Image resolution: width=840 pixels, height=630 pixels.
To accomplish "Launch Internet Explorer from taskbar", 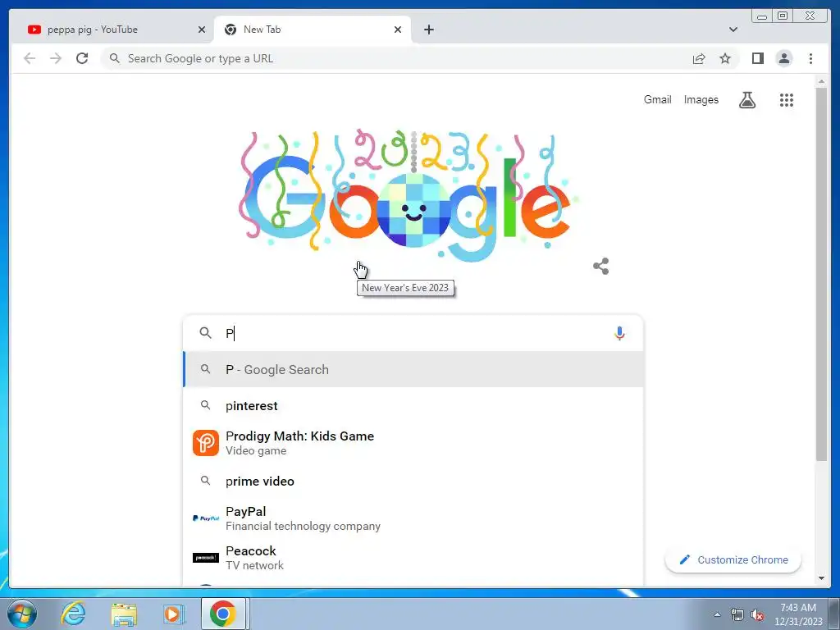I will 72,614.
